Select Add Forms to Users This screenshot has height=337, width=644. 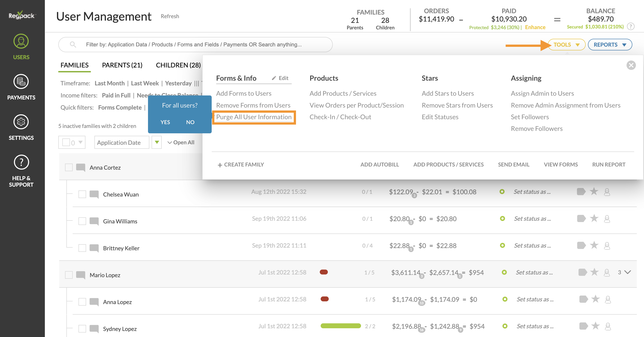click(x=244, y=93)
